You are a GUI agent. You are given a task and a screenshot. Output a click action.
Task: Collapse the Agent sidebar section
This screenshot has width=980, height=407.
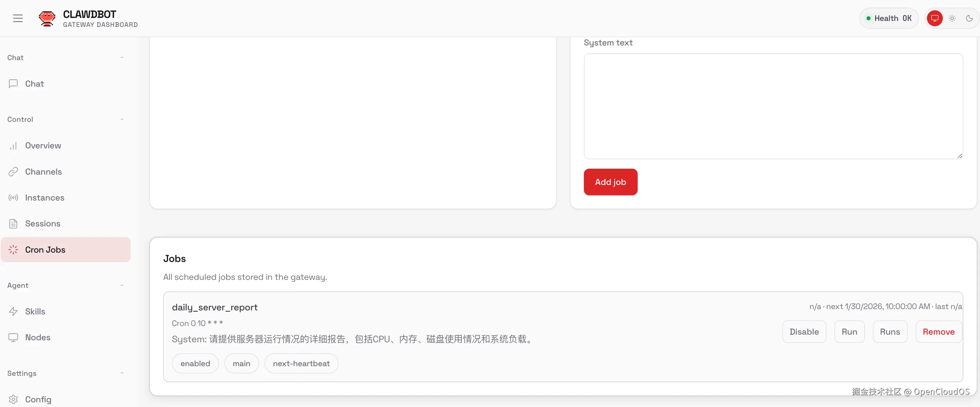click(122, 285)
